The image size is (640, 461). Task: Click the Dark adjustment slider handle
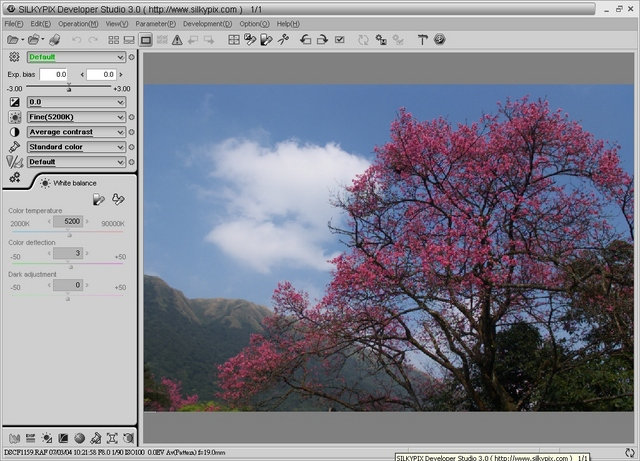pos(68,298)
